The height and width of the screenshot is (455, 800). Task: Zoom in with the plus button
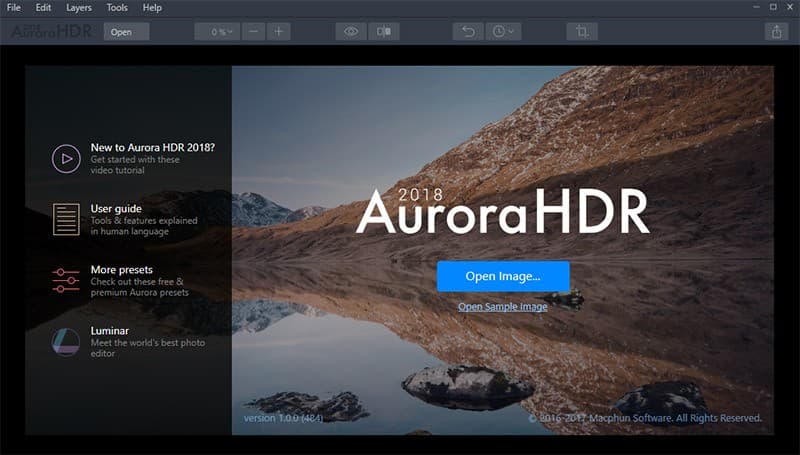tap(279, 32)
